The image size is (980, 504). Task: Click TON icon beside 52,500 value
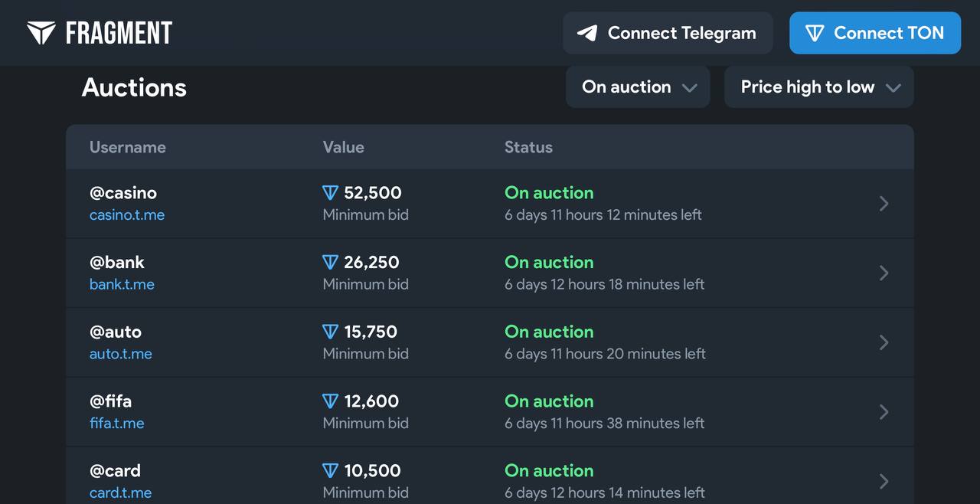point(330,193)
